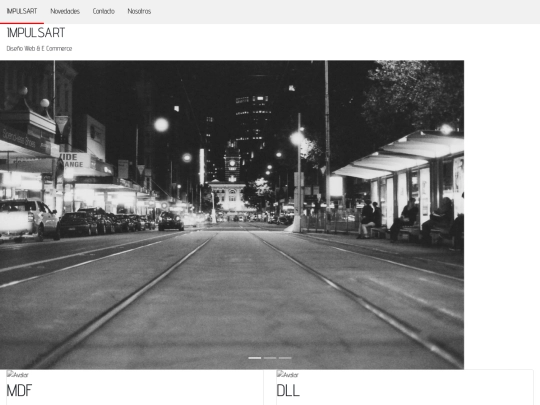540x405 pixels.
Task: Open the DLL card heading
Action: [x=288, y=391]
